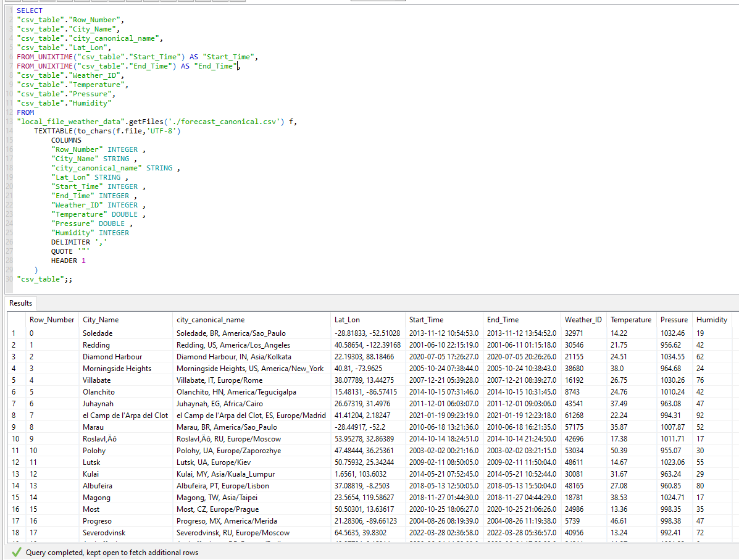739x560 pixels.
Task: Switch to the Results tab
Action: (20, 303)
